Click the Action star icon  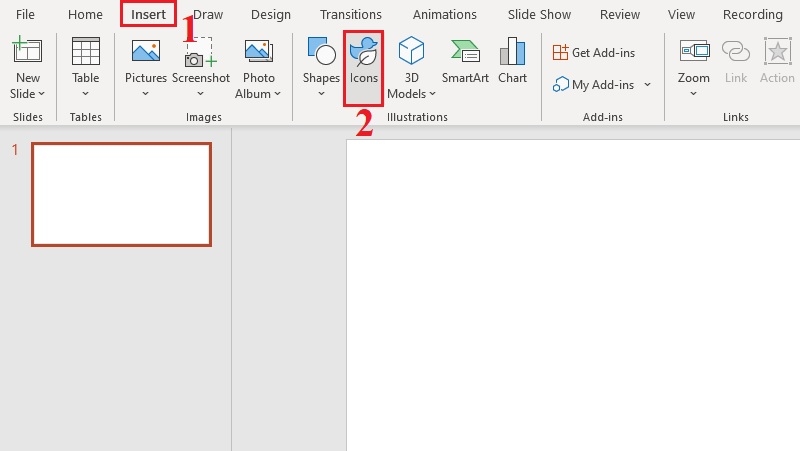[778, 51]
